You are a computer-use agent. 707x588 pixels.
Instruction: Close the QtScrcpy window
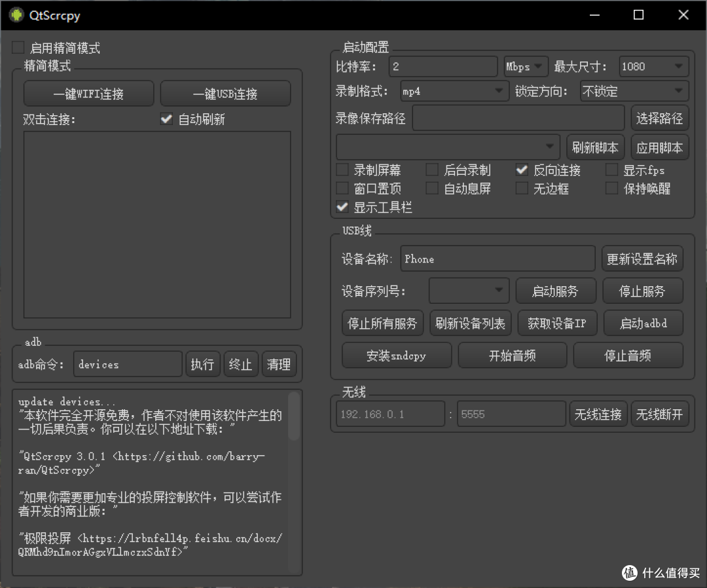tap(683, 15)
